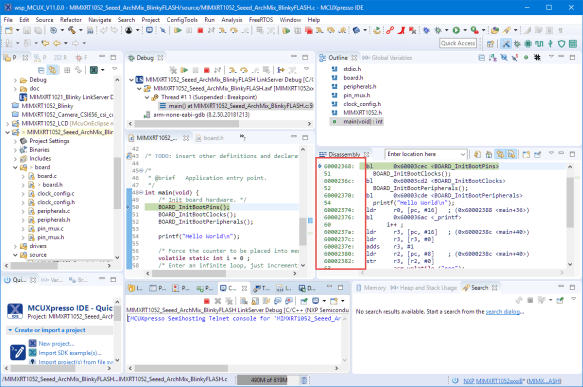583x387 pixels.
Task: Expand the drivers folder in project tree
Action: pyautogui.click(x=15, y=246)
